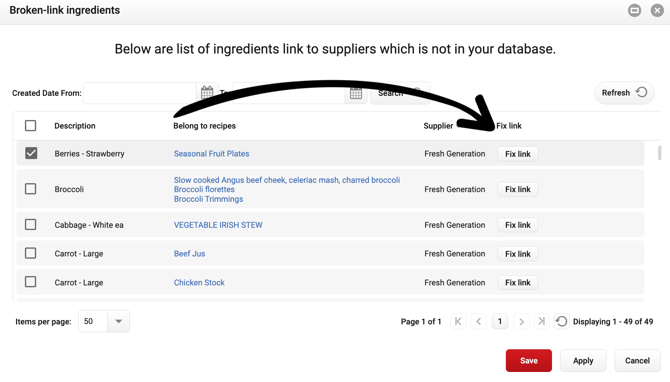The height and width of the screenshot is (382, 670).
Task: Check the Broccoli row checkbox
Action: (30, 189)
